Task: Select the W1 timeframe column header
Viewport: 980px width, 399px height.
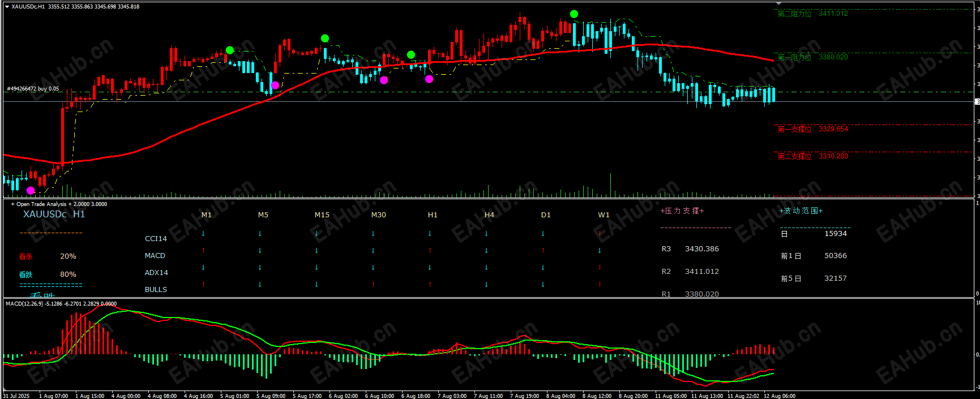Action: (604, 215)
